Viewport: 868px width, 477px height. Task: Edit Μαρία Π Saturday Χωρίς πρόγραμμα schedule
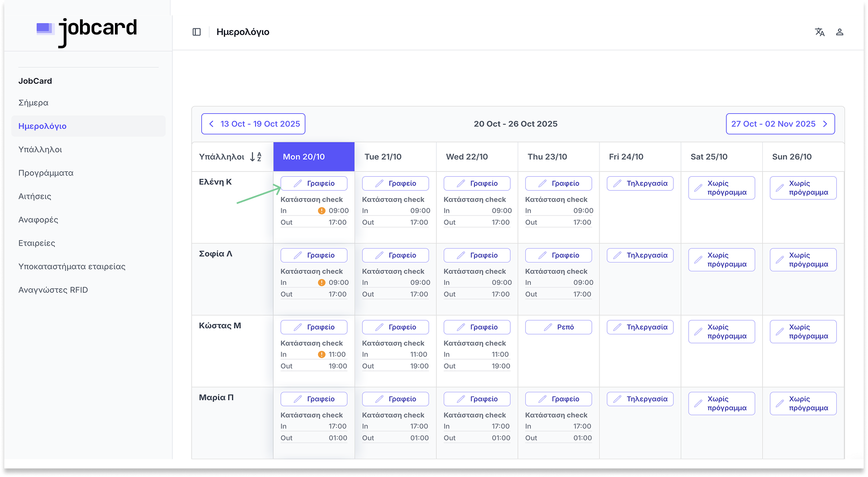[x=721, y=403]
